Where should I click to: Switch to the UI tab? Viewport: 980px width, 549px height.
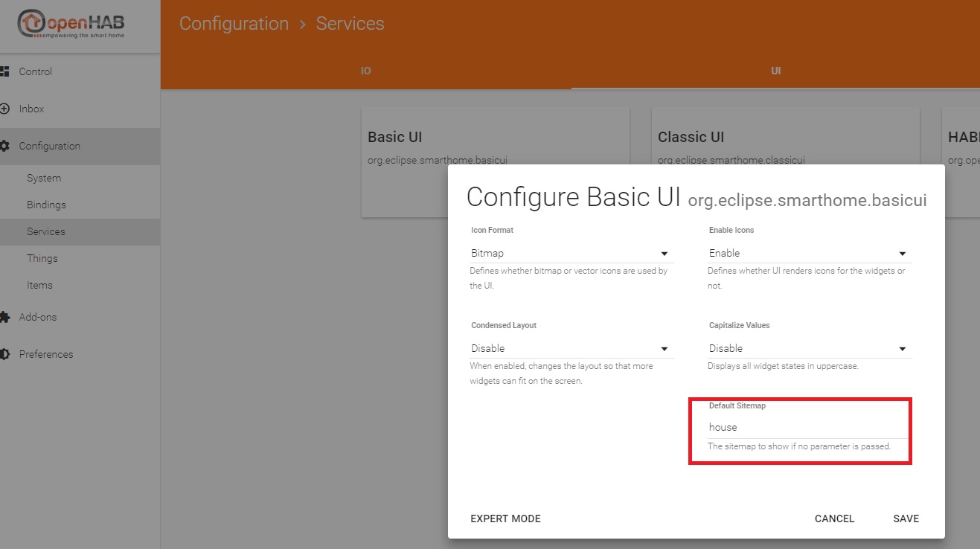pos(775,71)
